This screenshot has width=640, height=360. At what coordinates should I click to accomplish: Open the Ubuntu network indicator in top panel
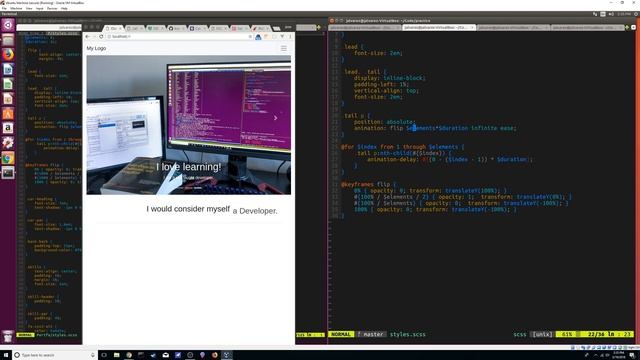pos(595,14)
